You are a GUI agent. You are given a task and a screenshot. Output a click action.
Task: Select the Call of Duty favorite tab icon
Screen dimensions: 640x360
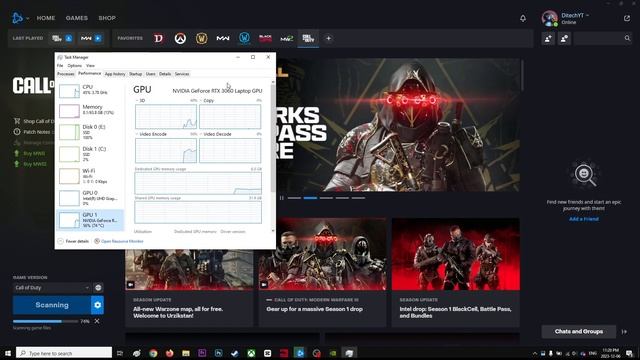pyautogui.click(x=308, y=38)
